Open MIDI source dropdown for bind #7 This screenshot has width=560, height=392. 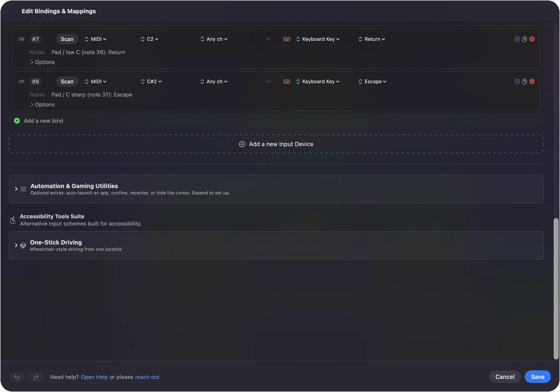pos(96,39)
